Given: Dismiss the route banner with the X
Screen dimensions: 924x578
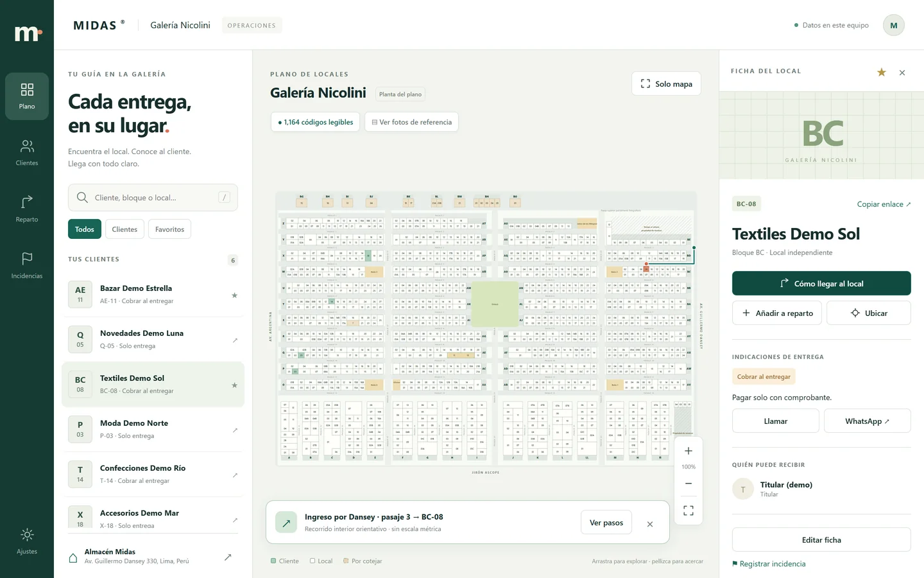Looking at the screenshot, I should tap(650, 524).
